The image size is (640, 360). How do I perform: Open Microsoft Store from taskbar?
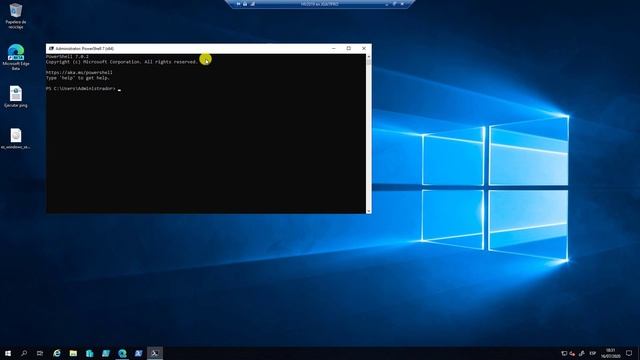tap(89, 353)
